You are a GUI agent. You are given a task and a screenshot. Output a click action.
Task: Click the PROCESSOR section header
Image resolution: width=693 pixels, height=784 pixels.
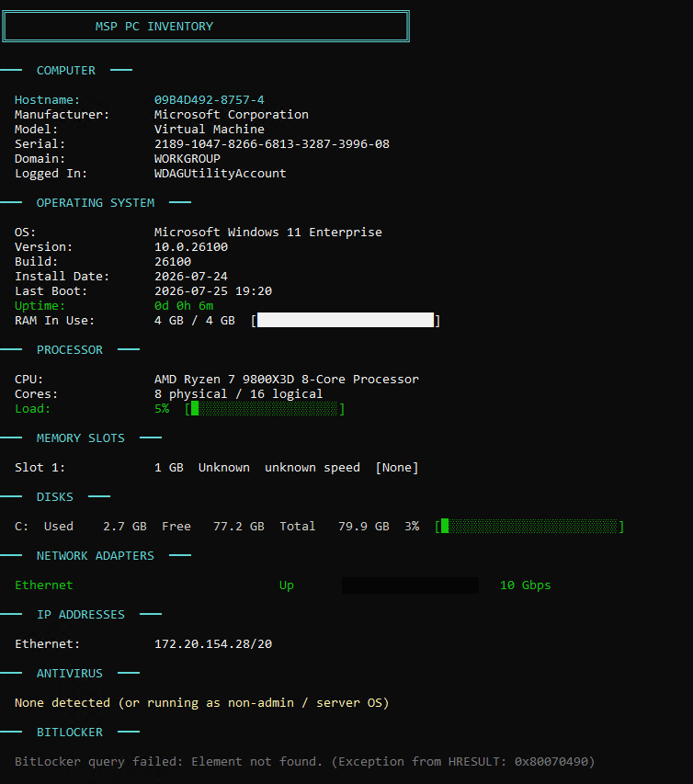pos(70,350)
